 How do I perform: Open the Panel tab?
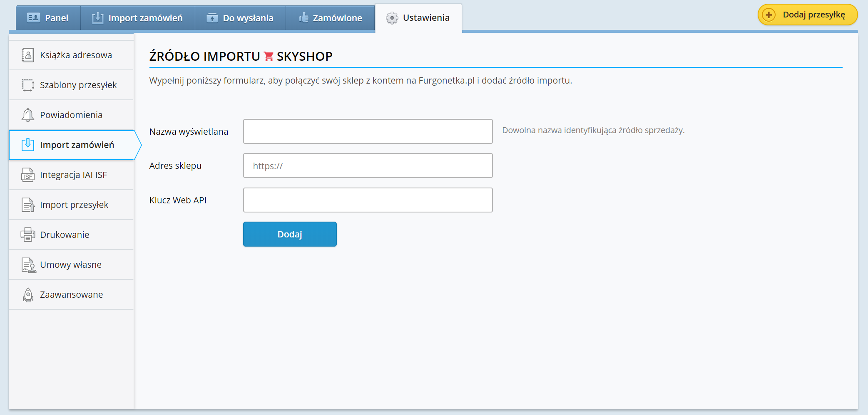coord(48,18)
